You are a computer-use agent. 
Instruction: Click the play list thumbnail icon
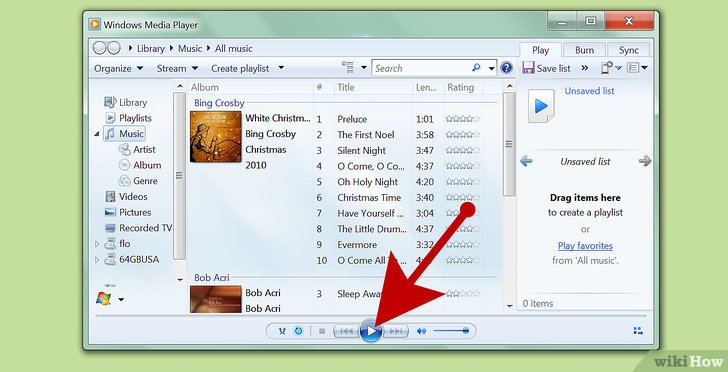pos(541,106)
